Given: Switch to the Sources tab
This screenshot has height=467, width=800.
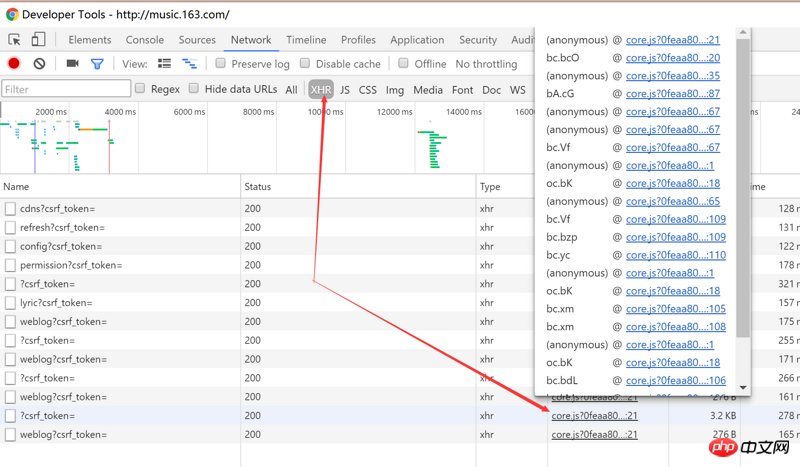Looking at the screenshot, I should click(x=197, y=40).
